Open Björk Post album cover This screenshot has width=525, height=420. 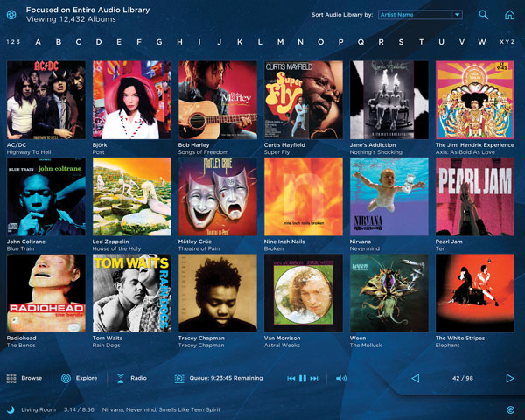(132, 100)
